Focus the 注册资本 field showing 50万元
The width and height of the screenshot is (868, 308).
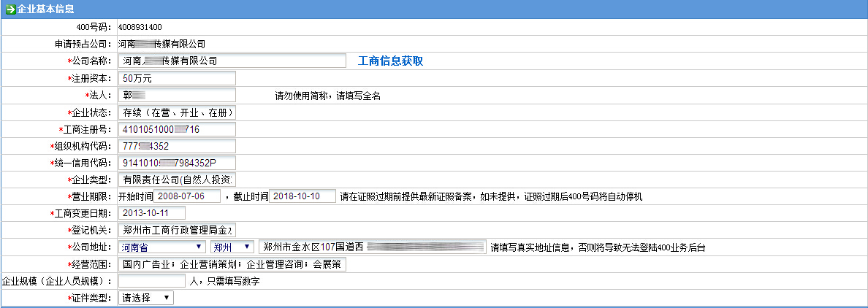click(177, 78)
